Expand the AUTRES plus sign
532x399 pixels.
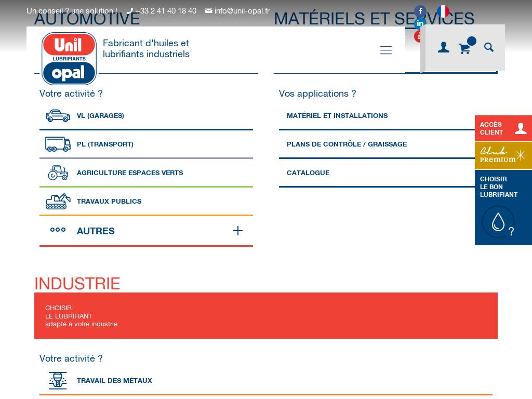237,231
